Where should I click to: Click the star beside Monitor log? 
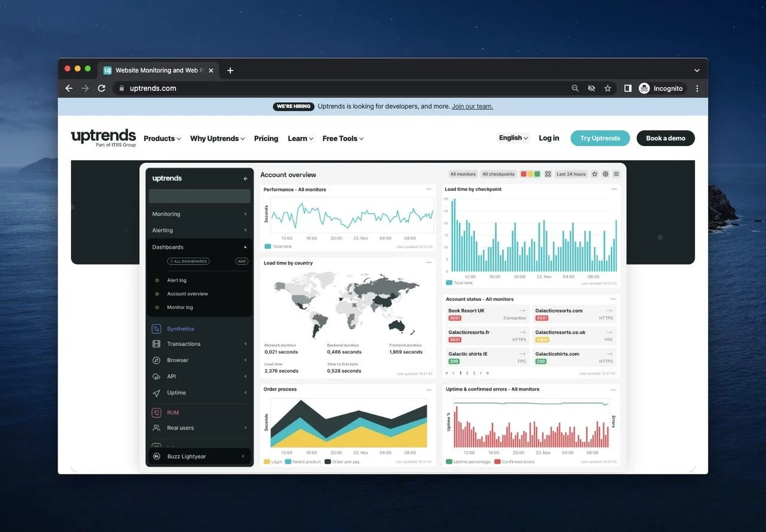click(157, 307)
